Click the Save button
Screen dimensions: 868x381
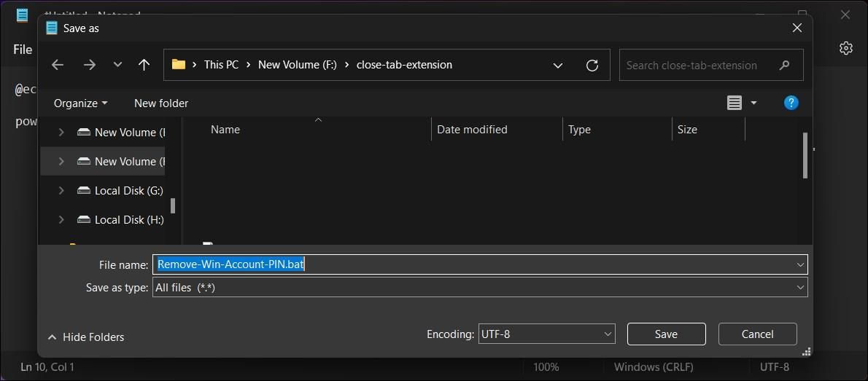[666, 334]
